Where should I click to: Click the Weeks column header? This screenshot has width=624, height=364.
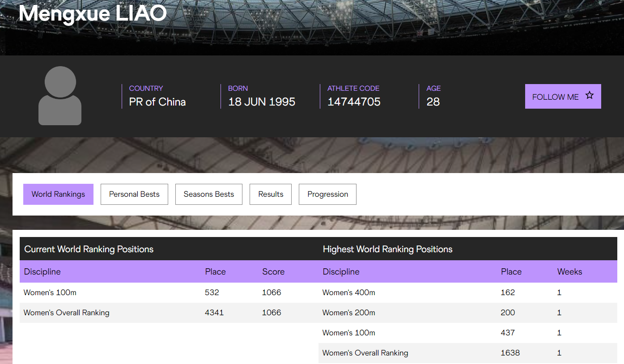(569, 271)
